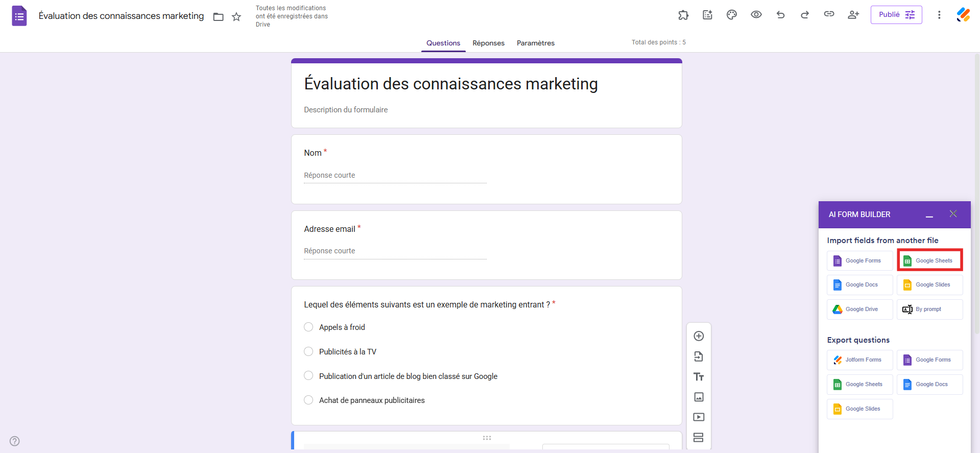
Task: Click Réponse courte field under Nom
Action: tap(395, 176)
